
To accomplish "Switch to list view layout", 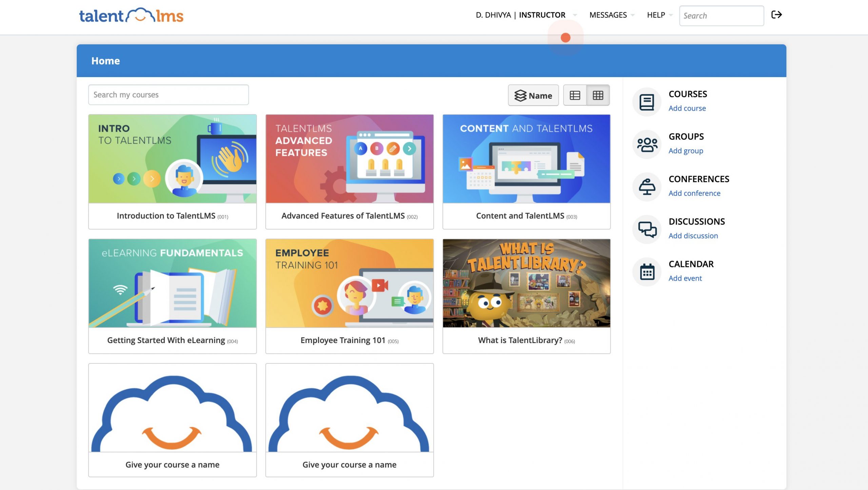I will tap(575, 95).
